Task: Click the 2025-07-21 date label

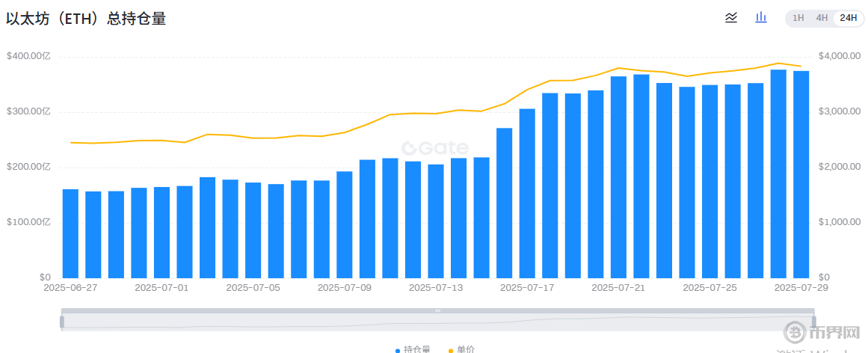Action: click(x=618, y=288)
